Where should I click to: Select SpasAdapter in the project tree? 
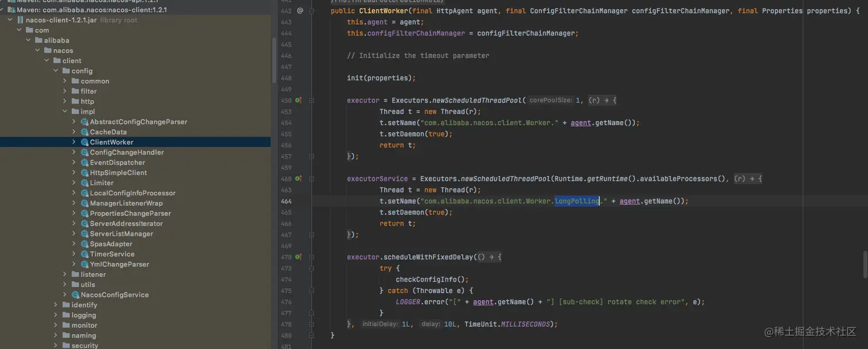click(x=111, y=244)
